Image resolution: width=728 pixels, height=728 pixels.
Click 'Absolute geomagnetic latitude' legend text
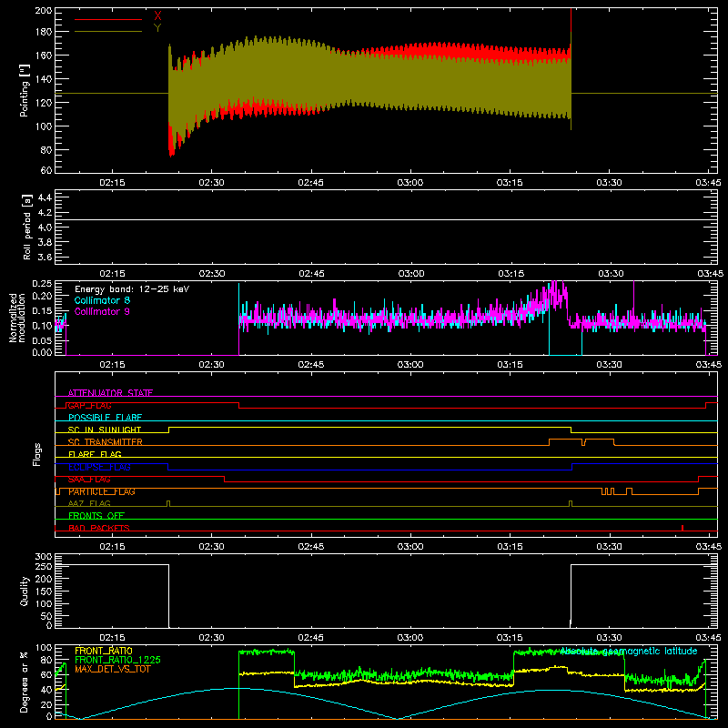point(629,651)
